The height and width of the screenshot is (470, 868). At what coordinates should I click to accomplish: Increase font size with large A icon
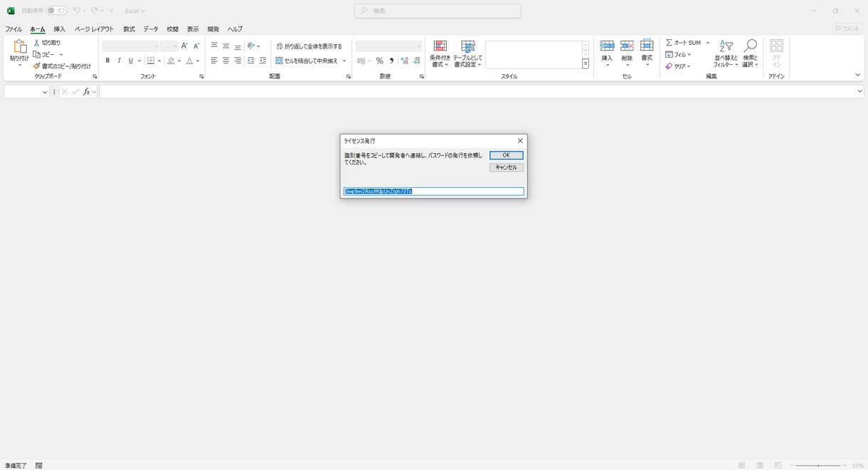tap(184, 46)
